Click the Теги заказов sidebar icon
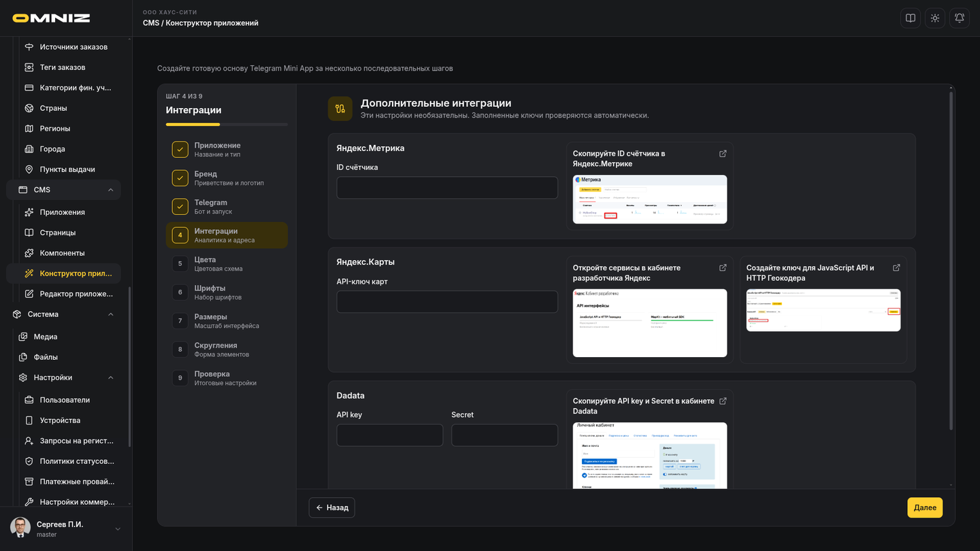This screenshot has width=980, height=551. point(29,67)
